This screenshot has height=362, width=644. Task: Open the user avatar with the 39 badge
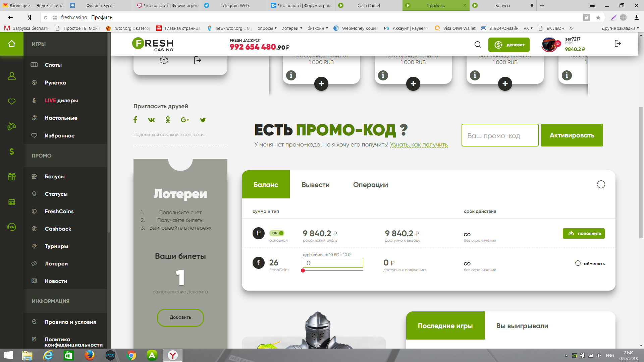pyautogui.click(x=550, y=44)
